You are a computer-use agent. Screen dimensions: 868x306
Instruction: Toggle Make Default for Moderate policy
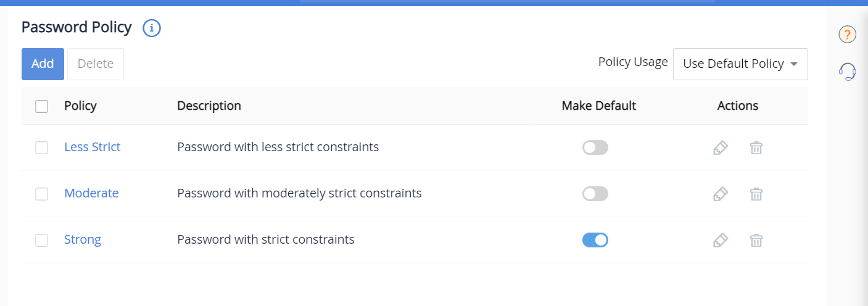595,194
